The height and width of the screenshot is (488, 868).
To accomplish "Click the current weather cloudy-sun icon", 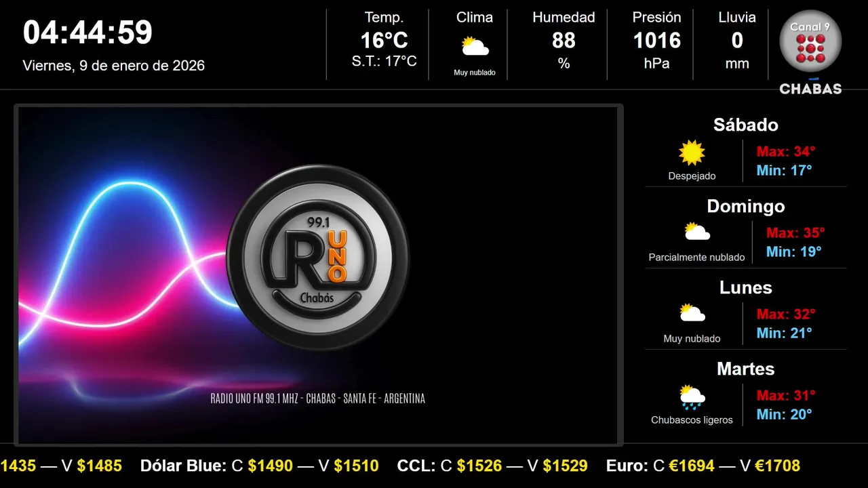I will coord(475,47).
